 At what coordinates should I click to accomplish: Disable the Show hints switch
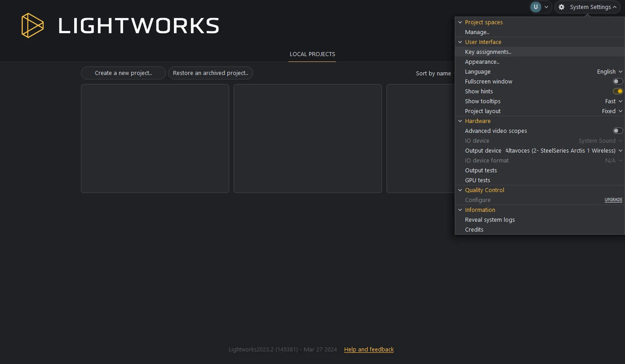618,91
